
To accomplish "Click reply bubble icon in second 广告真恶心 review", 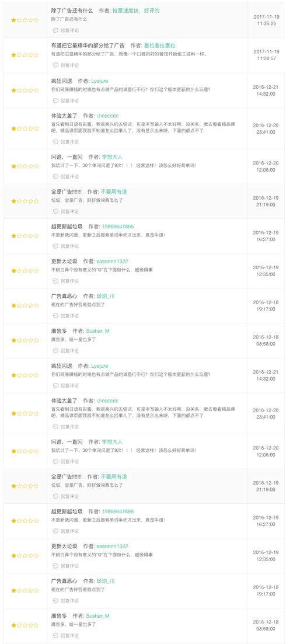I will click(x=55, y=601).
